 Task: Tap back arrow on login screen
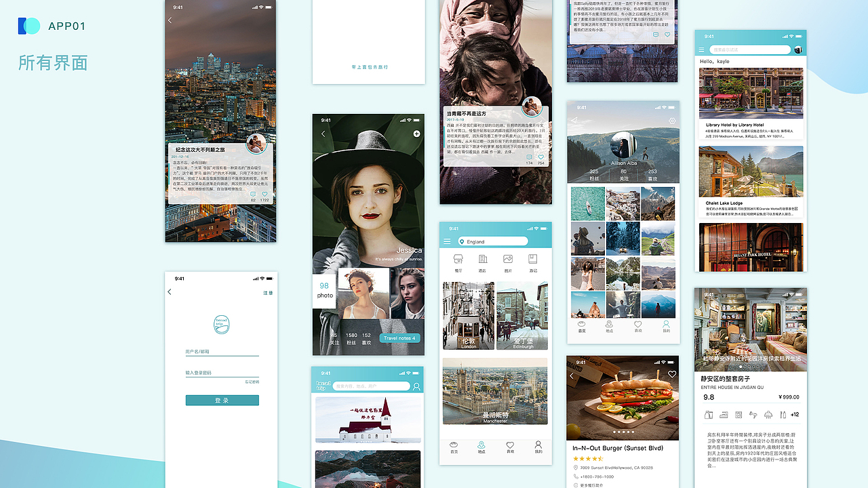(x=170, y=292)
